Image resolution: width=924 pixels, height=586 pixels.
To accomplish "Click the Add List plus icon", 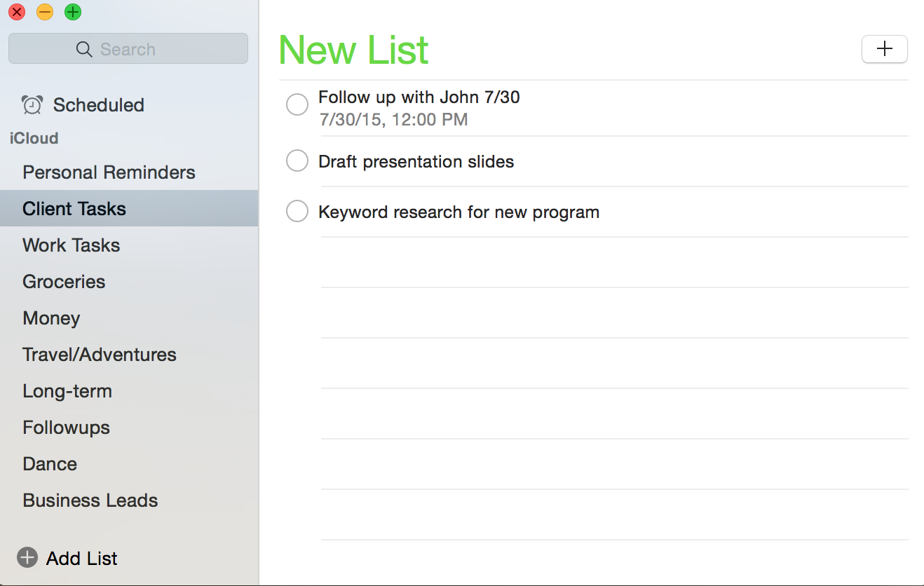I will click(27, 558).
